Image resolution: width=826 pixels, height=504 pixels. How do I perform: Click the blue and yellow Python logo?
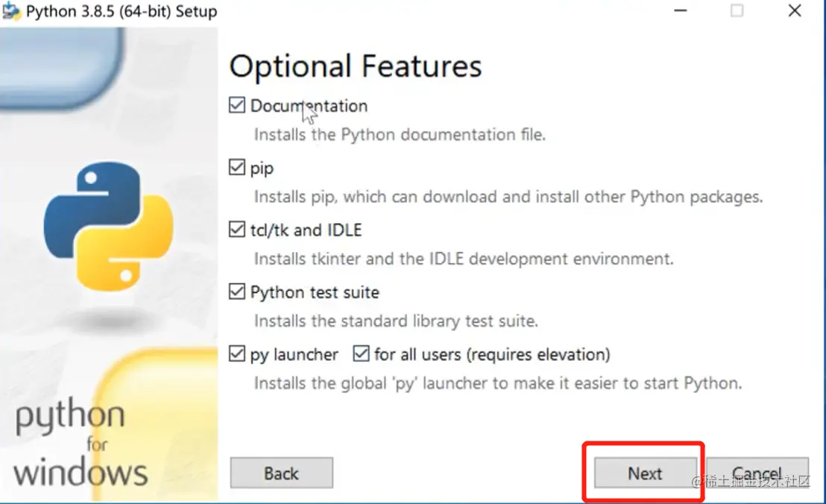pyautogui.click(x=109, y=227)
